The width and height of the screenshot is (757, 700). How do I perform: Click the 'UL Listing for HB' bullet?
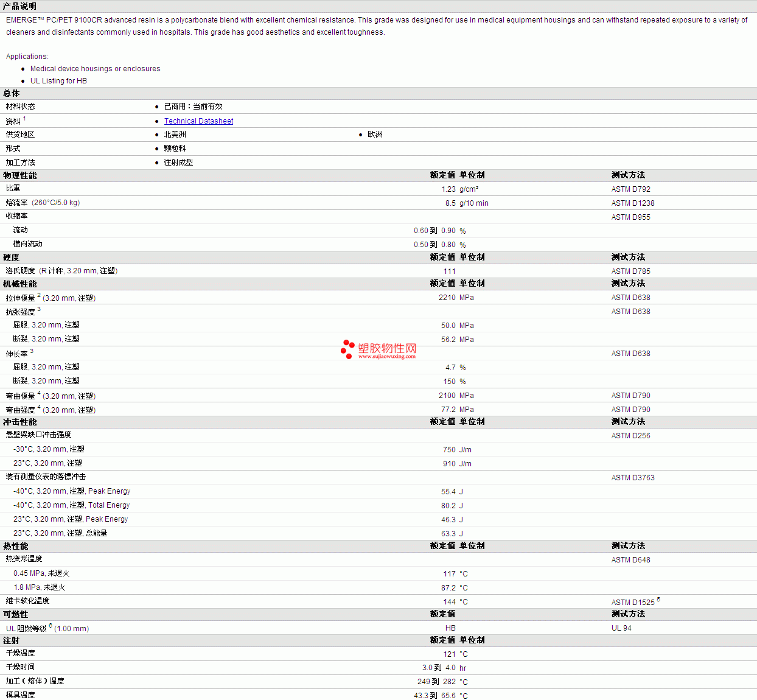[58, 81]
